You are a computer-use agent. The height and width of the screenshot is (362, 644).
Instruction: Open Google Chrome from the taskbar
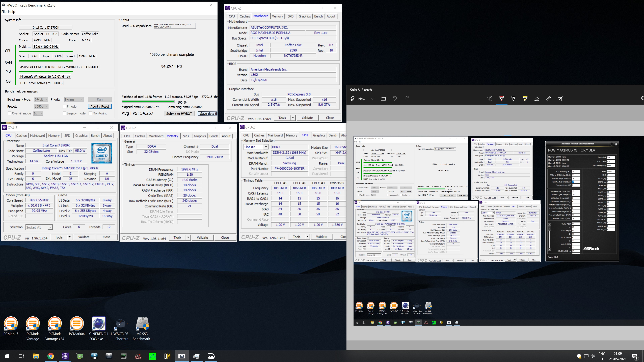coord(50,356)
